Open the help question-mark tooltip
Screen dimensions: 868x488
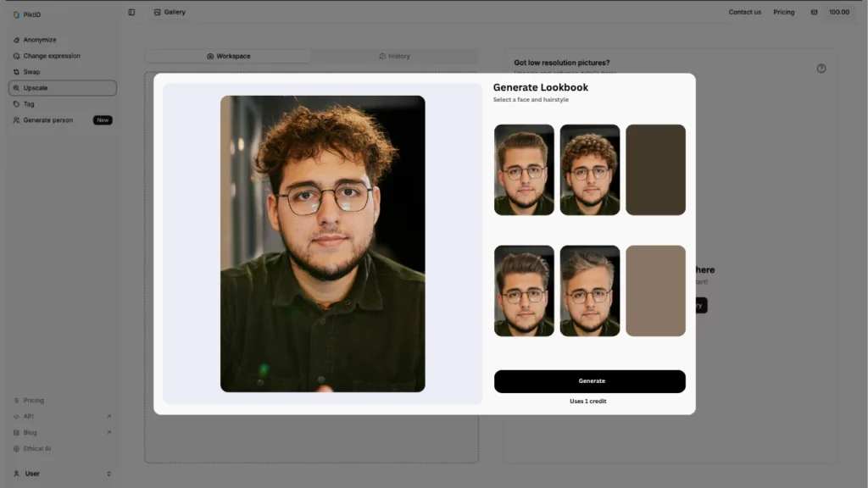coord(821,69)
